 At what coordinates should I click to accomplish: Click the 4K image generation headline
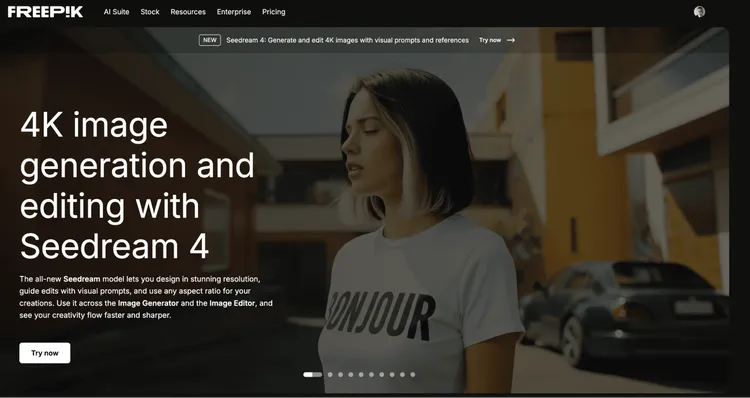coord(137,187)
